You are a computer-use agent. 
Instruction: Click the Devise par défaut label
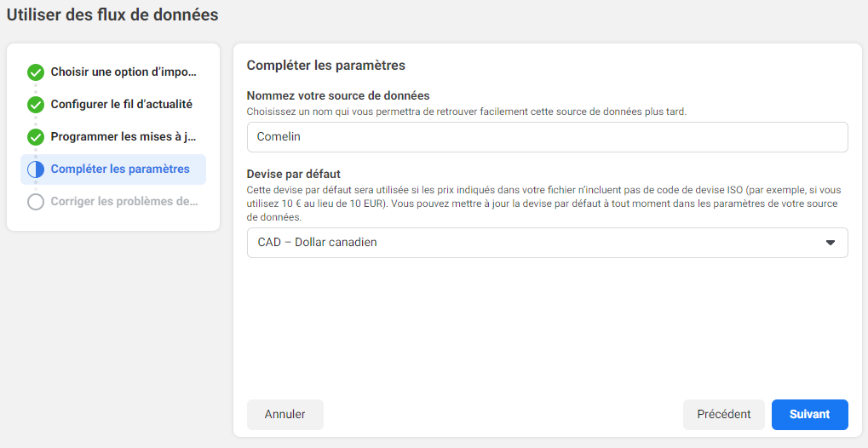(293, 173)
